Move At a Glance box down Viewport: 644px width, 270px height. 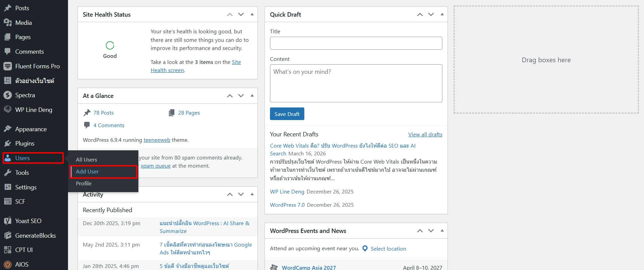[241, 96]
